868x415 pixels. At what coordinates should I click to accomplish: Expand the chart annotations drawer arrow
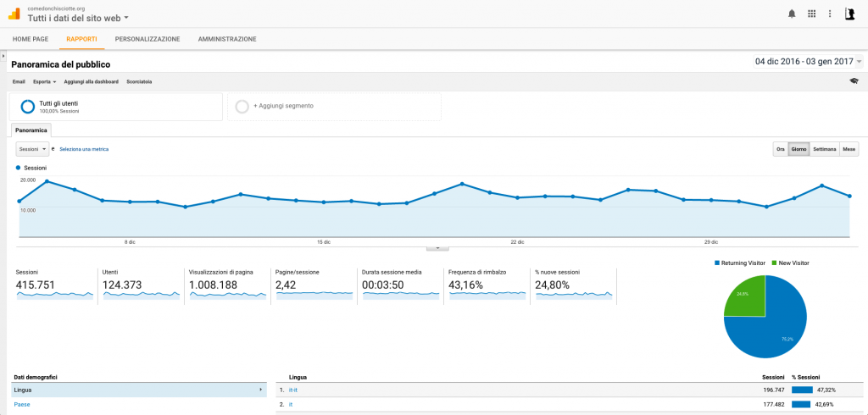click(437, 248)
